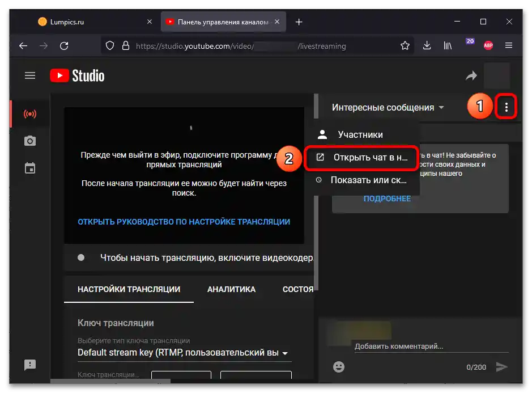Click the tracking protection shield icon
Viewport: 532px width, 393px height.
point(110,45)
